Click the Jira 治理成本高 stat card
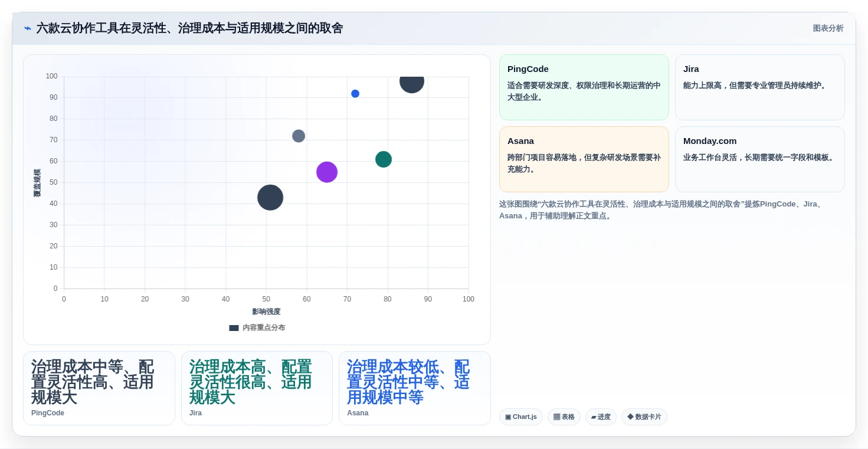 click(x=257, y=388)
